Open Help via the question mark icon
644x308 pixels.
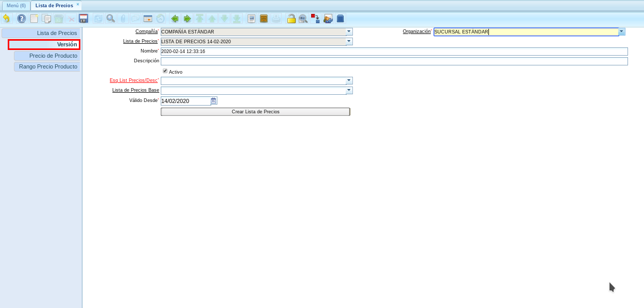tap(22, 19)
